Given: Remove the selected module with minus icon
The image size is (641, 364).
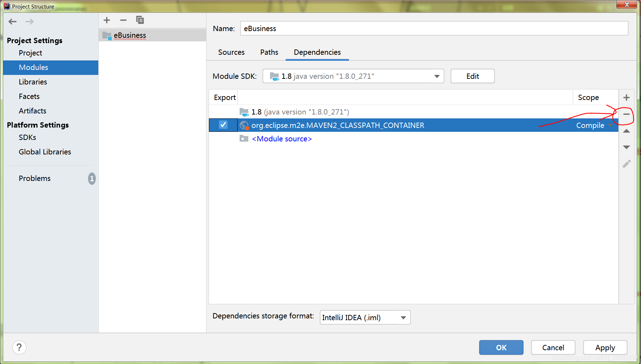Looking at the screenshot, I should [123, 20].
